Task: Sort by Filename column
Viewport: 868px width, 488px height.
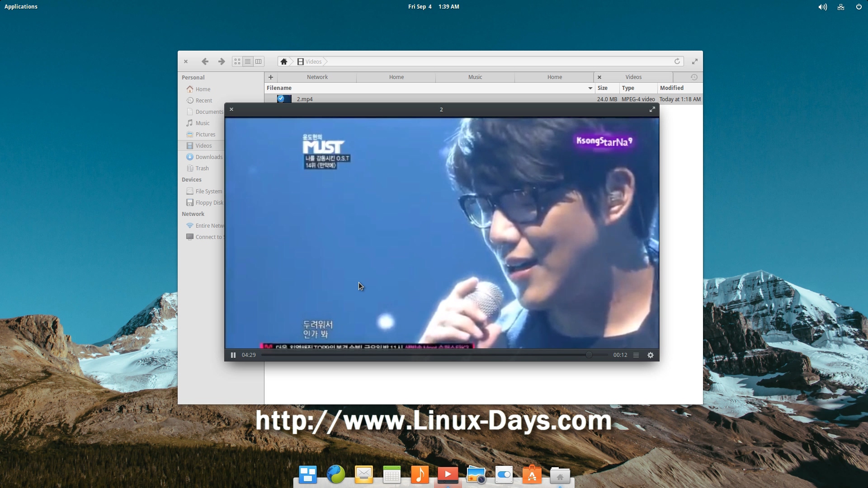Action: tap(429, 88)
